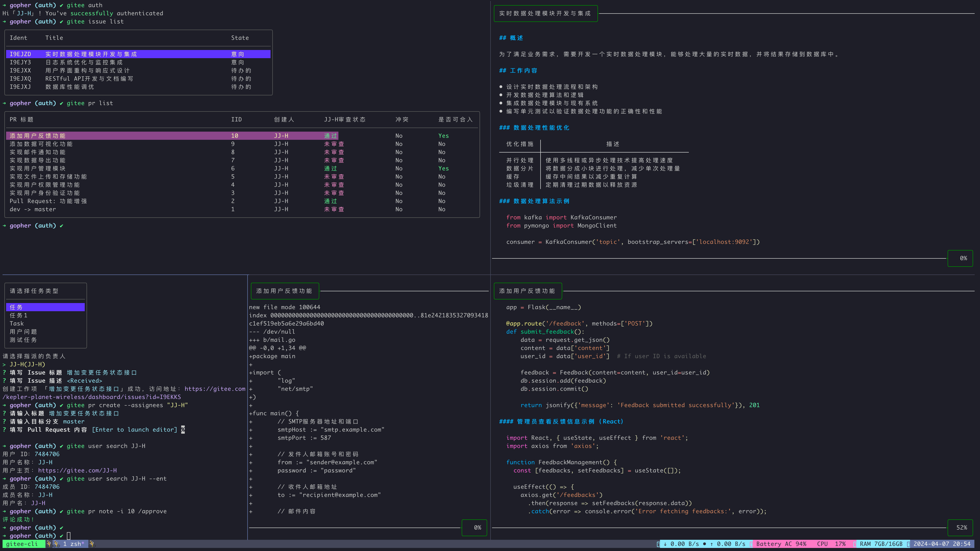980x551 pixels.
Task: Select issue I9EJZD 实时数据处理模块开发与集成
Action: [x=138, y=54]
